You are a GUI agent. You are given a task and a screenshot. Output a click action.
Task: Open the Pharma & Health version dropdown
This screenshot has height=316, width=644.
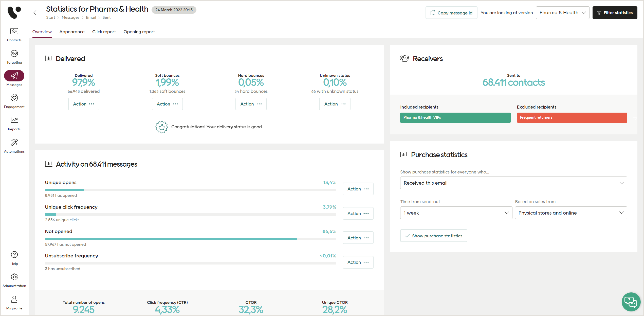coord(562,12)
